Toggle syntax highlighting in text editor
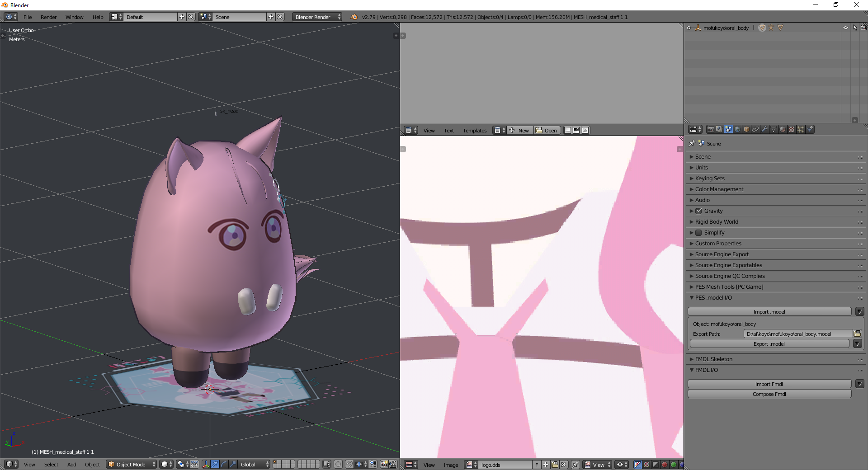This screenshot has height=470, width=868. click(585, 130)
